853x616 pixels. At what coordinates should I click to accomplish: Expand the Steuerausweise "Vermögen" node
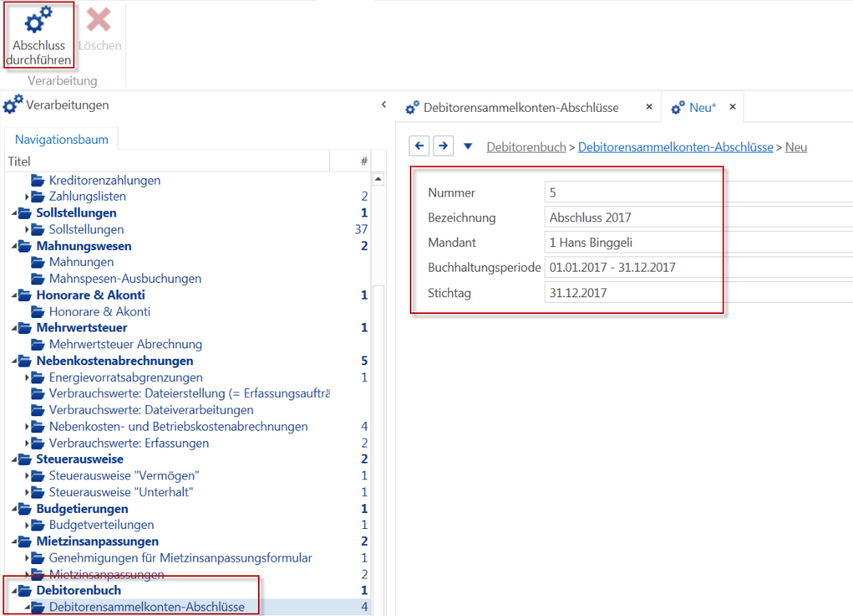tap(26, 475)
